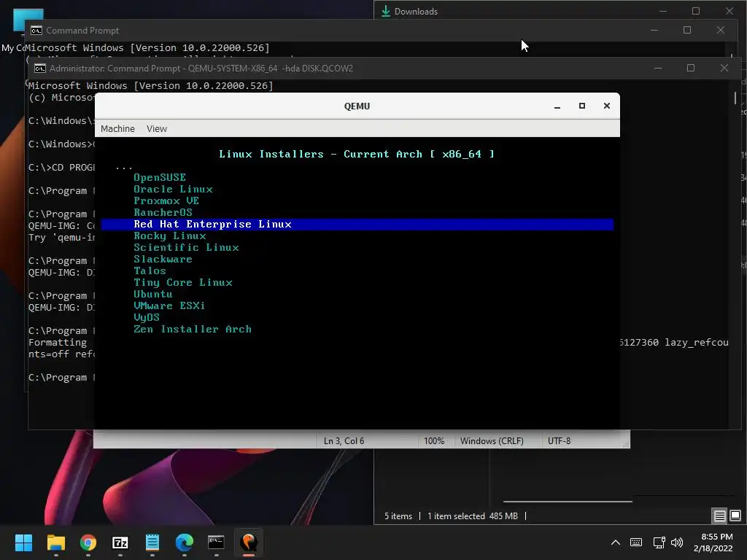
Task: Open the View menu in QEMU
Action: click(x=157, y=128)
